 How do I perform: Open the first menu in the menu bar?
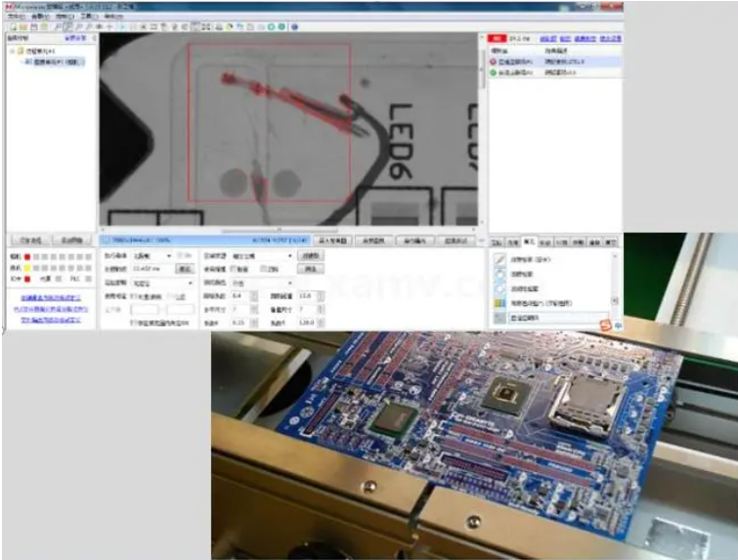pyautogui.click(x=16, y=16)
